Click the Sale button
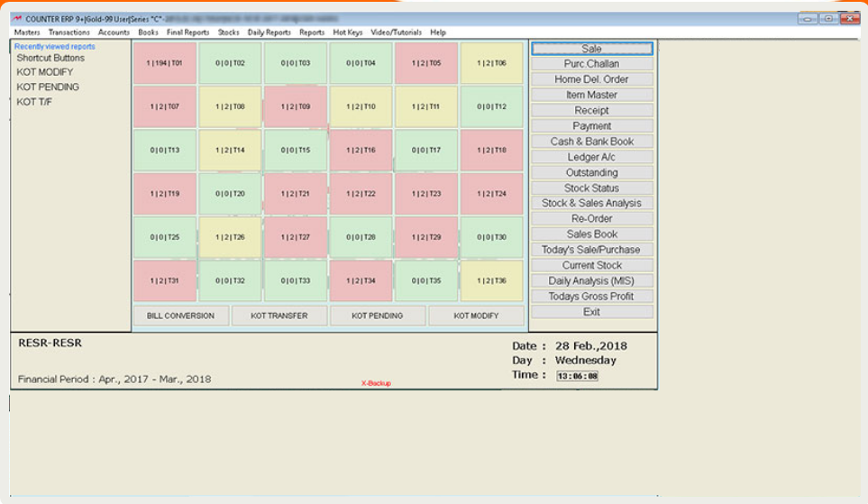 (x=592, y=49)
